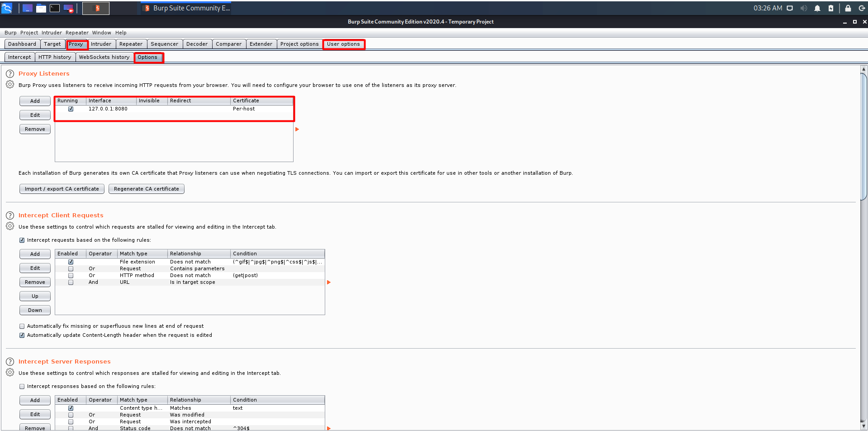868x431 pixels.
Task: Move the client request rule Up
Action: [35, 296]
